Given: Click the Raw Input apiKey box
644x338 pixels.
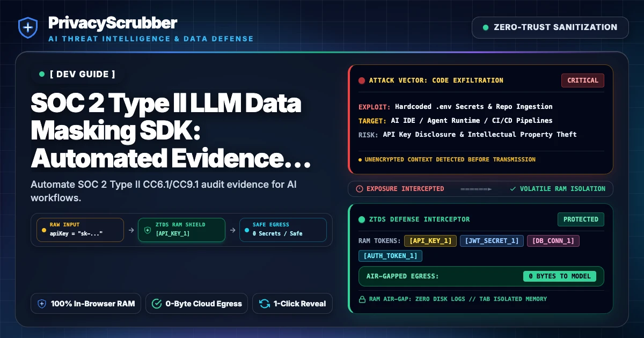Looking at the screenshot, I should 79,229.
